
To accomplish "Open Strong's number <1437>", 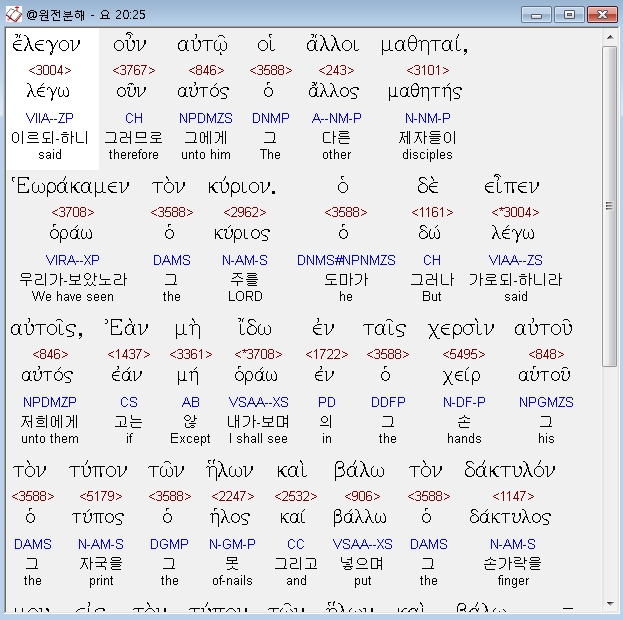I will (x=129, y=354).
